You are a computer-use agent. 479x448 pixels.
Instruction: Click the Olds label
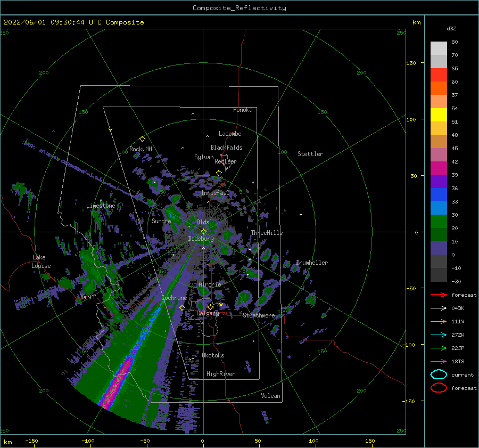pos(203,222)
